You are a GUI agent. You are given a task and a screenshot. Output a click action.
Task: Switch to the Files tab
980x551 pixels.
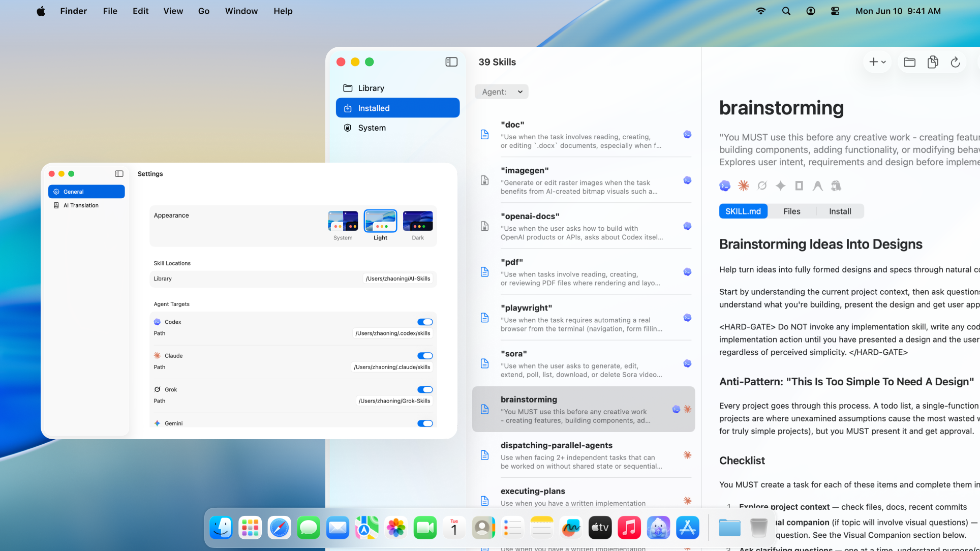[791, 211]
